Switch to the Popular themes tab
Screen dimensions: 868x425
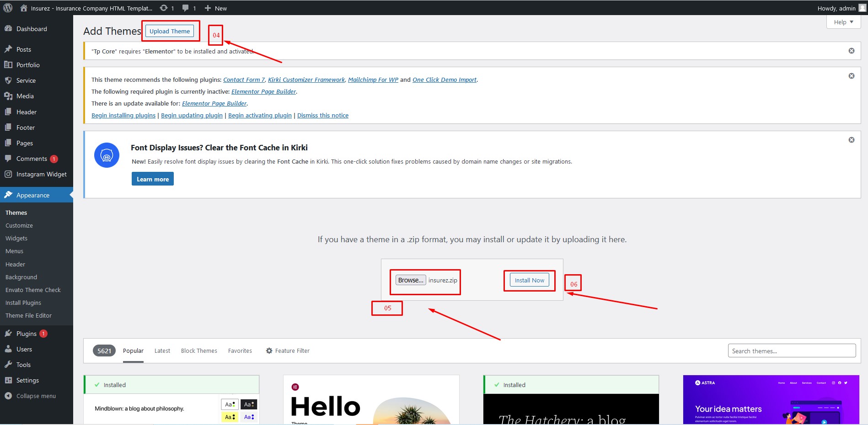click(133, 351)
